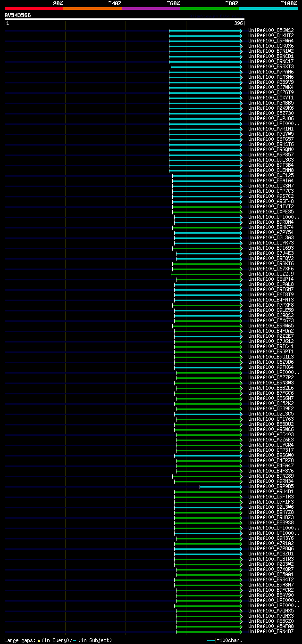Screen dimensions: 302x644
Task: Select the UniRef100_B9RW65 label
Action: tap(271, 326)
